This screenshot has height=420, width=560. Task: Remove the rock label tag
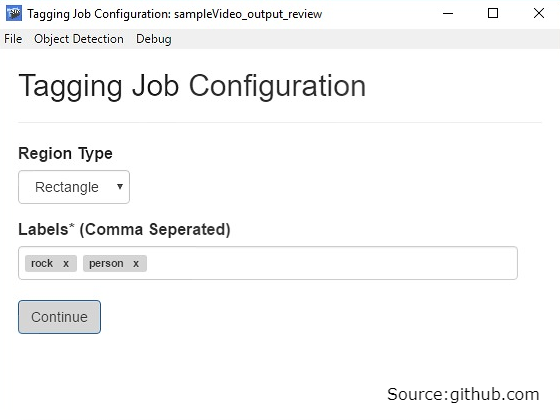66,264
